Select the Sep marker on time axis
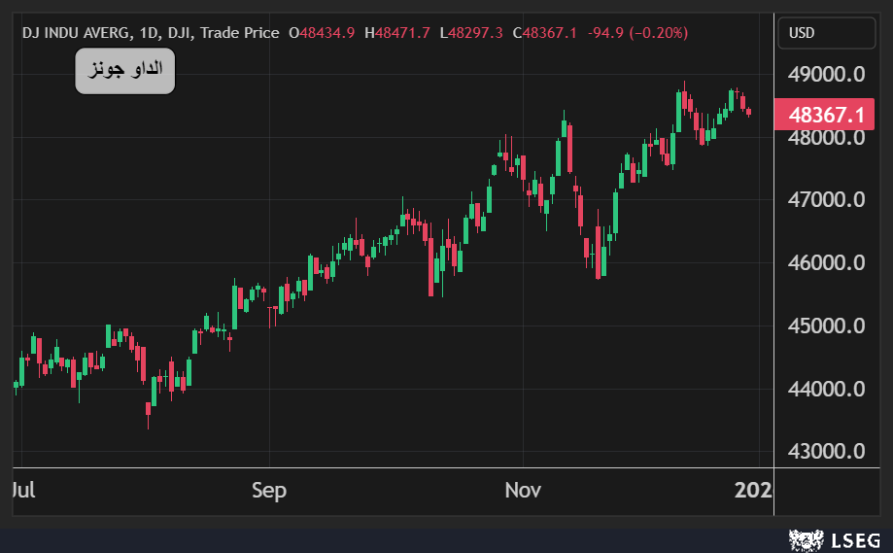Image resolution: width=893 pixels, height=553 pixels. pyautogui.click(x=269, y=490)
